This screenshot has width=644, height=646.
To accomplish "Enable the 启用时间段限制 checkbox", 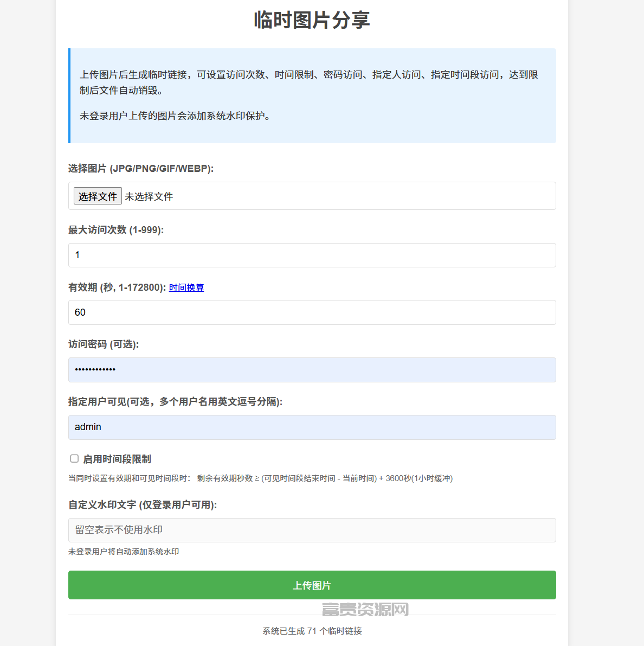I will click(x=74, y=458).
